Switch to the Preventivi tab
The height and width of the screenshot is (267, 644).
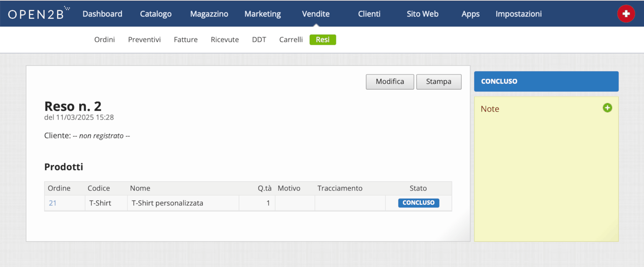tap(144, 40)
